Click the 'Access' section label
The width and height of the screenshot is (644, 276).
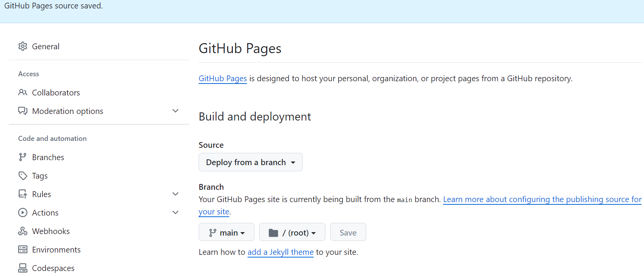tap(29, 74)
